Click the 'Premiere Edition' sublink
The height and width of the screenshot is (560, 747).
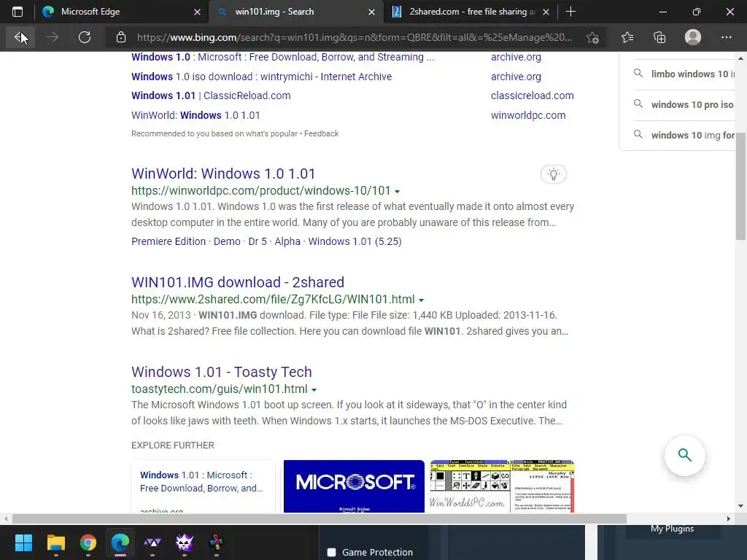coord(169,241)
